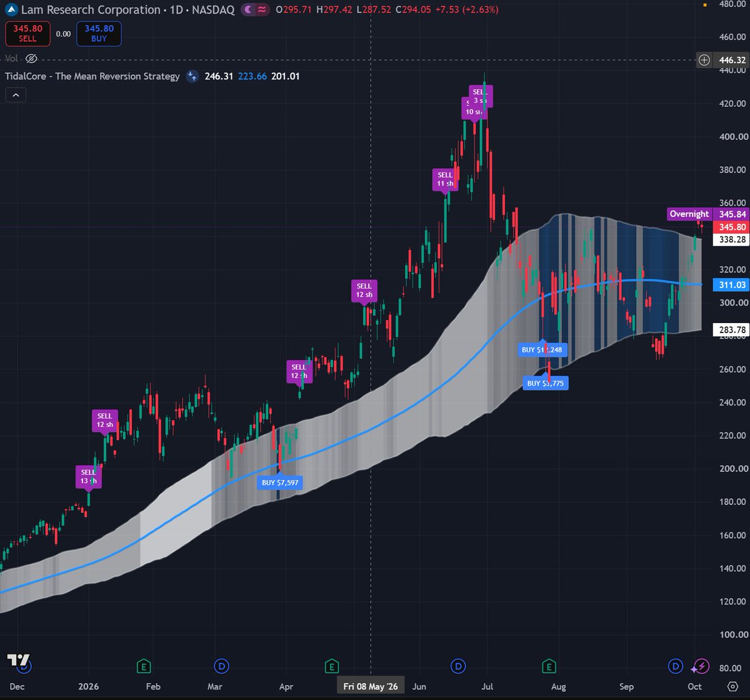Click the purple Overnight price label
750x700 pixels.
[x=689, y=214]
